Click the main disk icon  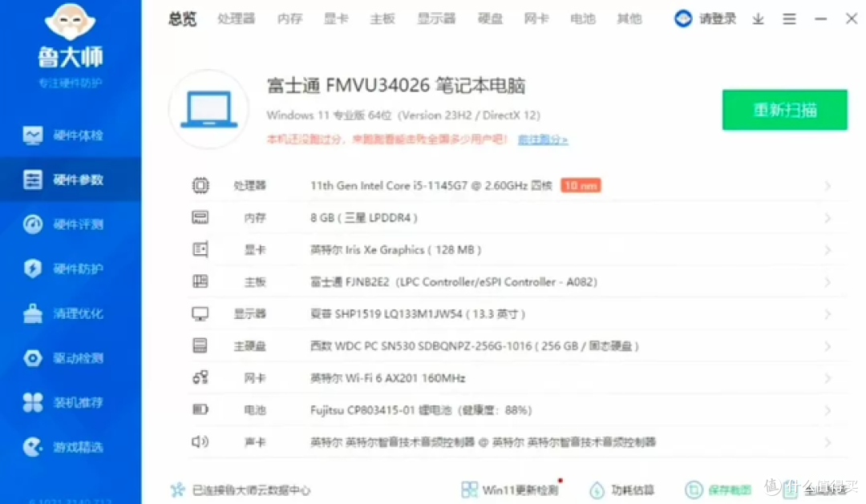(x=200, y=346)
